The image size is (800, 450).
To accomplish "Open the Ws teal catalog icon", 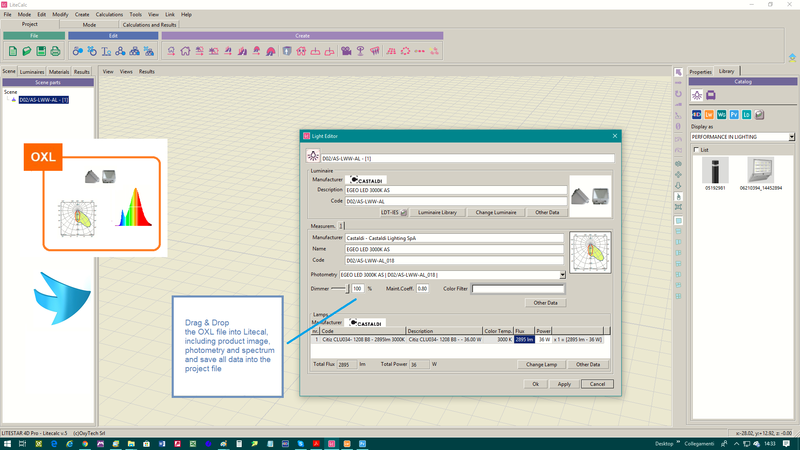I will 721,115.
